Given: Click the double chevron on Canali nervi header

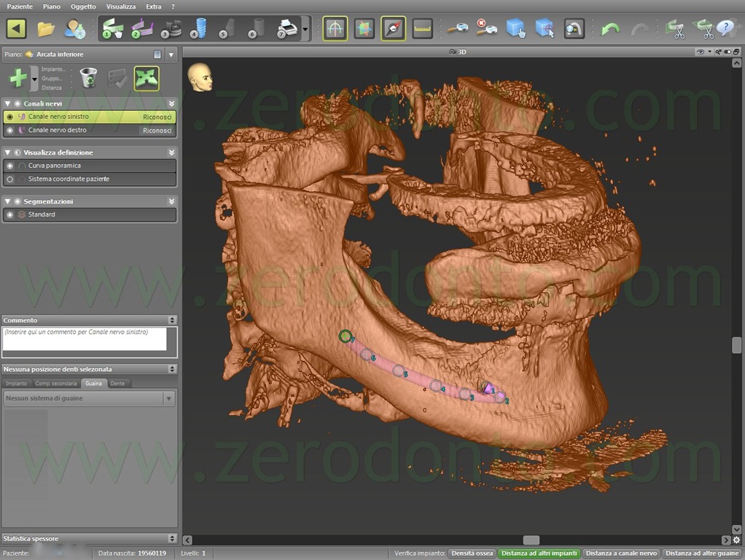Looking at the screenshot, I should click(171, 103).
